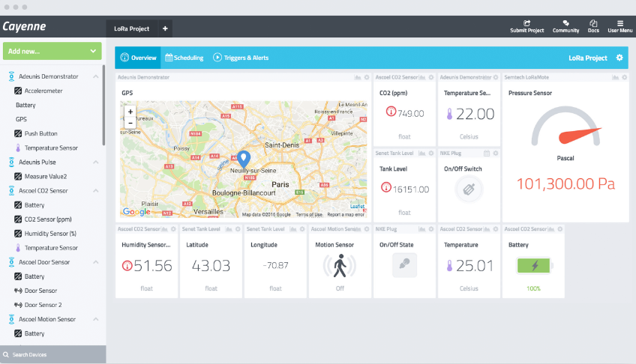
Task: Open settings gear on Motion Sensor widget
Action: click(x=367, y=229)
